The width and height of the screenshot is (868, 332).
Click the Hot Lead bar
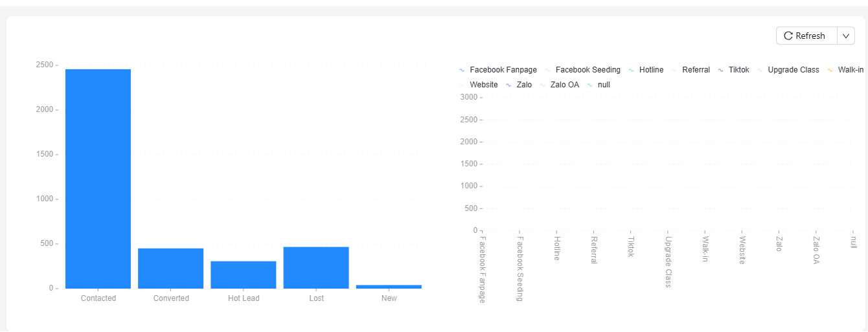click(x=243, y=274)
